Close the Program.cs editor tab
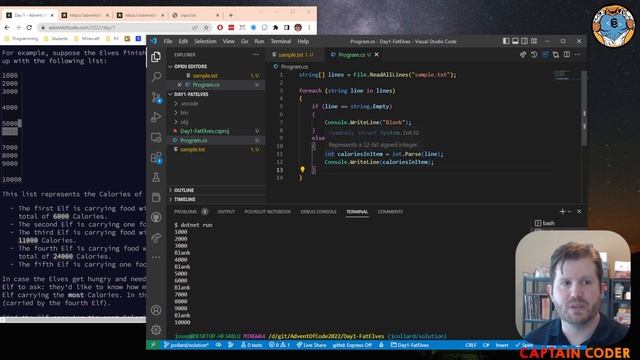 tap(376, 54)
